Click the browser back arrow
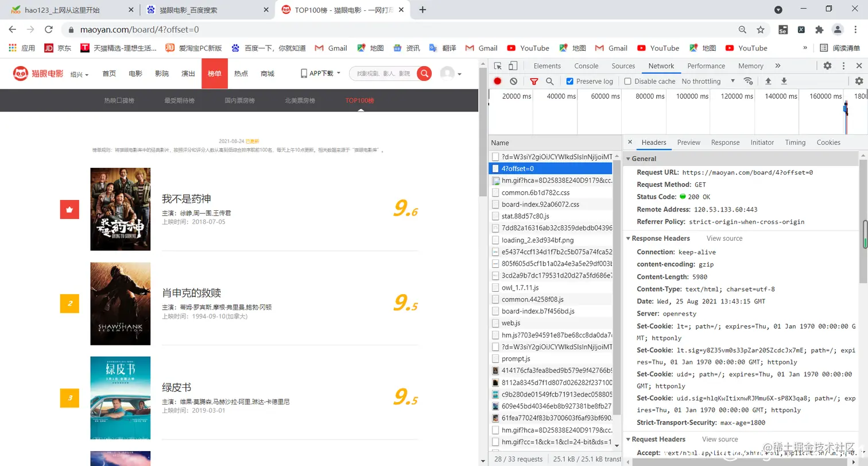This screenshot has width=868, height=466. [13, 29]
